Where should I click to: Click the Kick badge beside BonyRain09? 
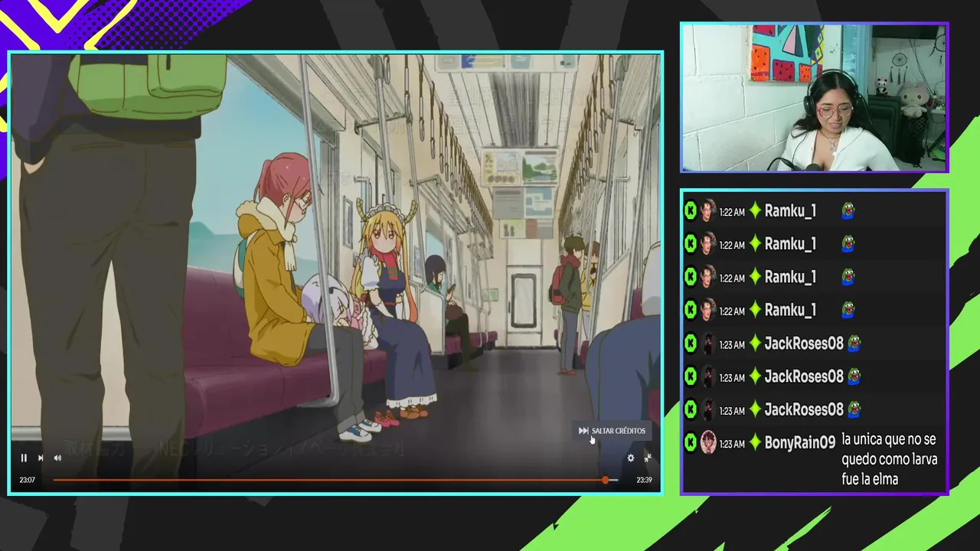(x=690, y=442)
